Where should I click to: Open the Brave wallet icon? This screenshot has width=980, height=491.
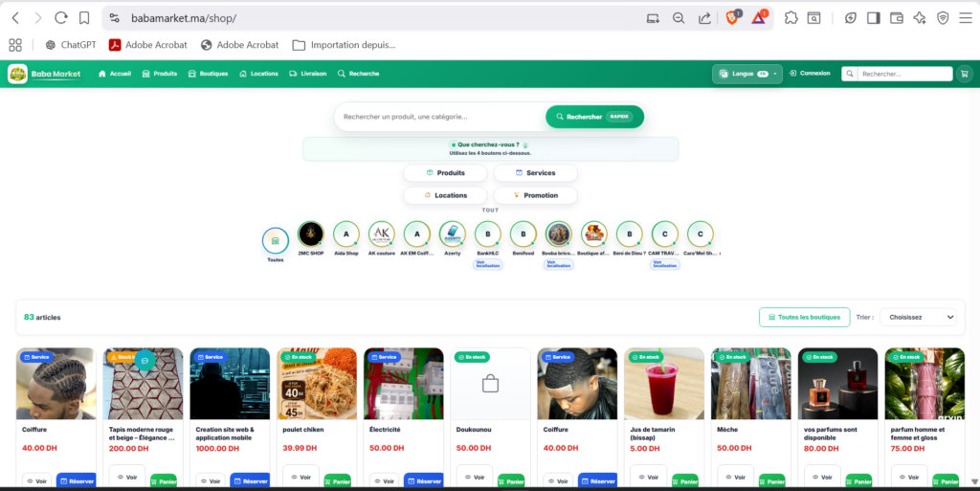896,18
